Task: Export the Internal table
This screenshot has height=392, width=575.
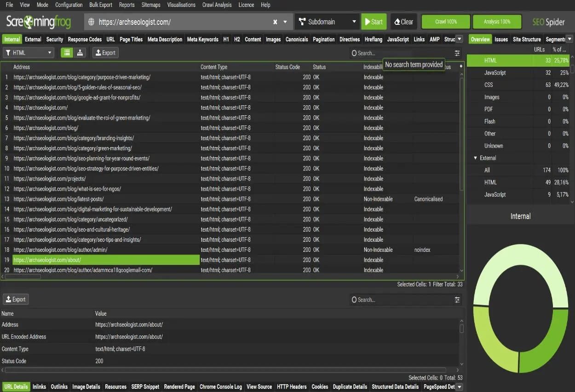Action: 105,53
